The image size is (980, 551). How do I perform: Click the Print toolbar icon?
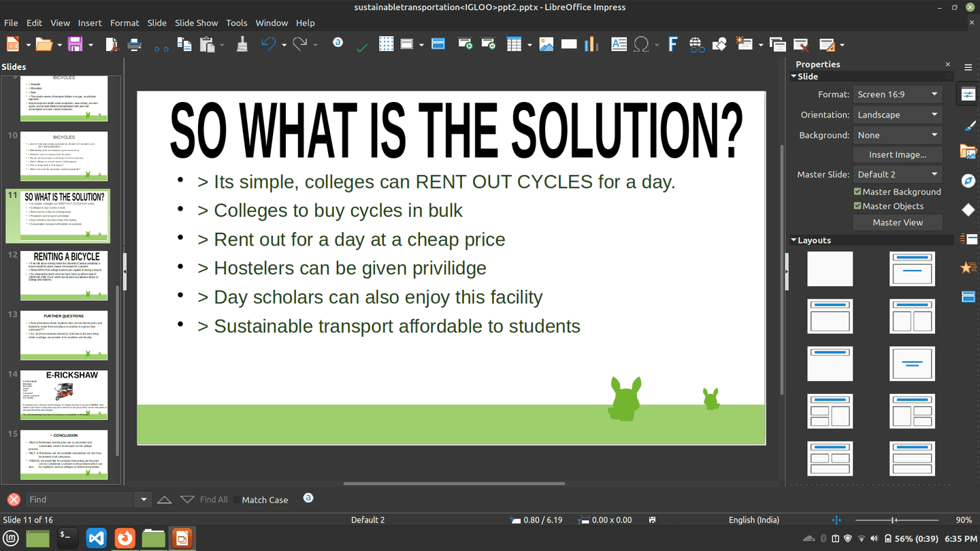coord(135,44)
